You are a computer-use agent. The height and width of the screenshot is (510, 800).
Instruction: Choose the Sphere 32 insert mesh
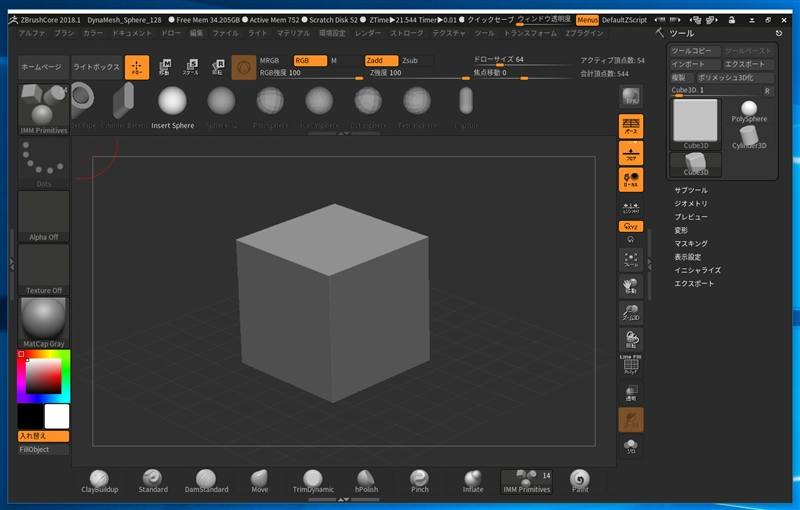(221, 108)
